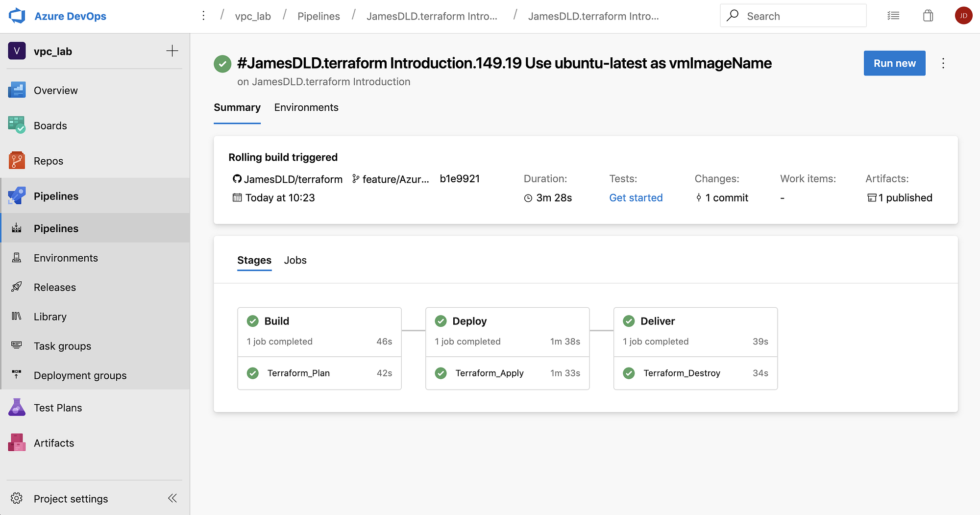
Task: Click the JD user avatar
Action: tap(963, 15)
